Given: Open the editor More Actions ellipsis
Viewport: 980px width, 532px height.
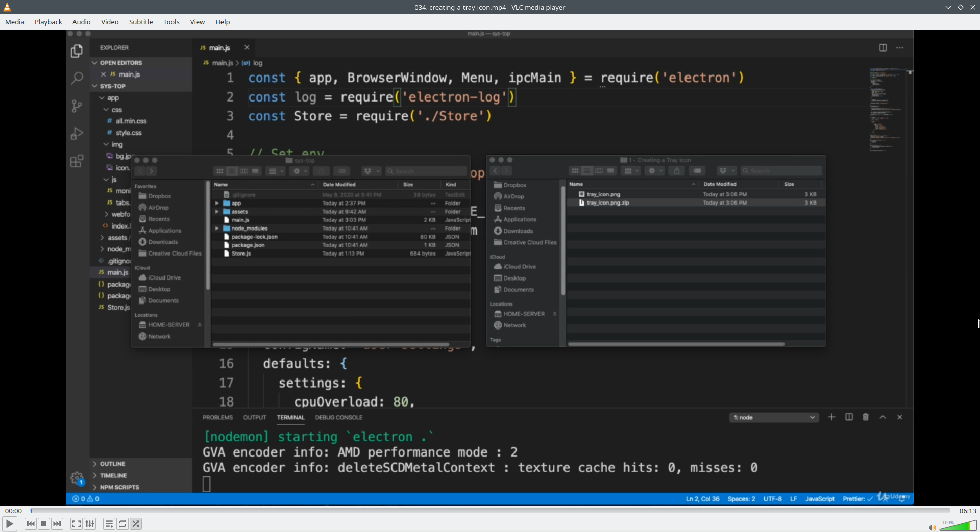Looking at the screenshot, I should 900,47.
